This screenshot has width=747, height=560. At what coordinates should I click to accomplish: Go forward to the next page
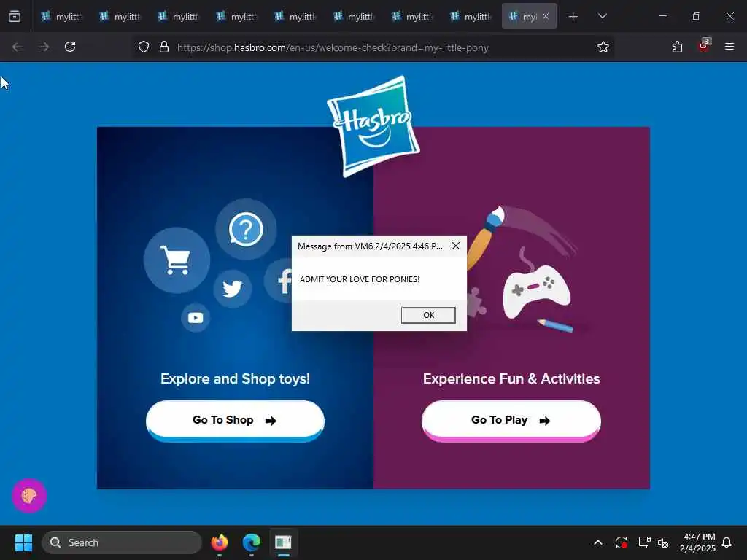pyautogui.click(x=44, y=47)
